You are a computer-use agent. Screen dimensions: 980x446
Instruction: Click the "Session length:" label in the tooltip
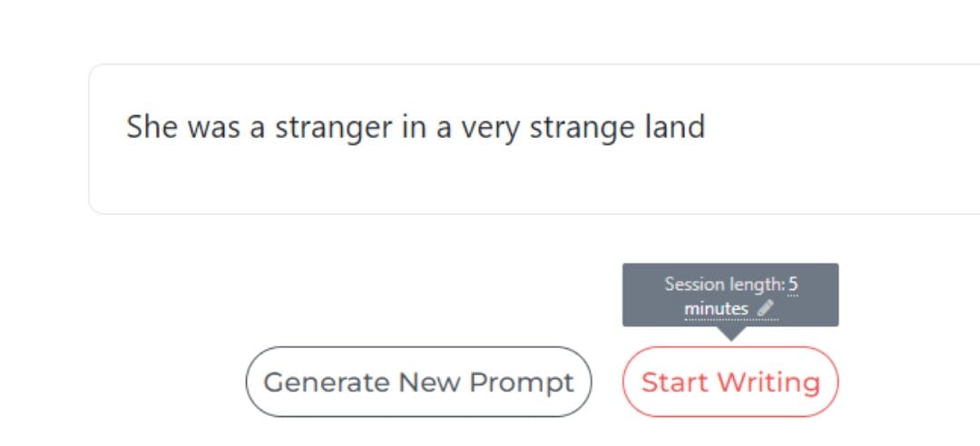coord(724,285)
